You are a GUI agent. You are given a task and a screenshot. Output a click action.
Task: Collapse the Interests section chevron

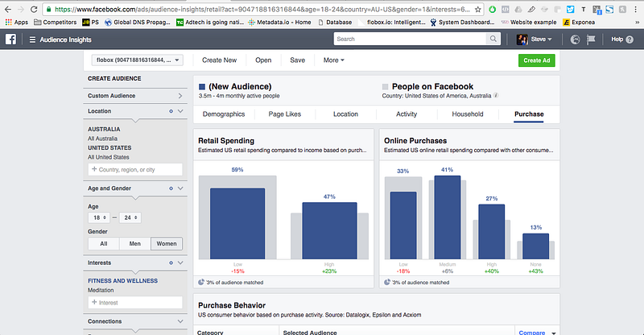point(180,263)
